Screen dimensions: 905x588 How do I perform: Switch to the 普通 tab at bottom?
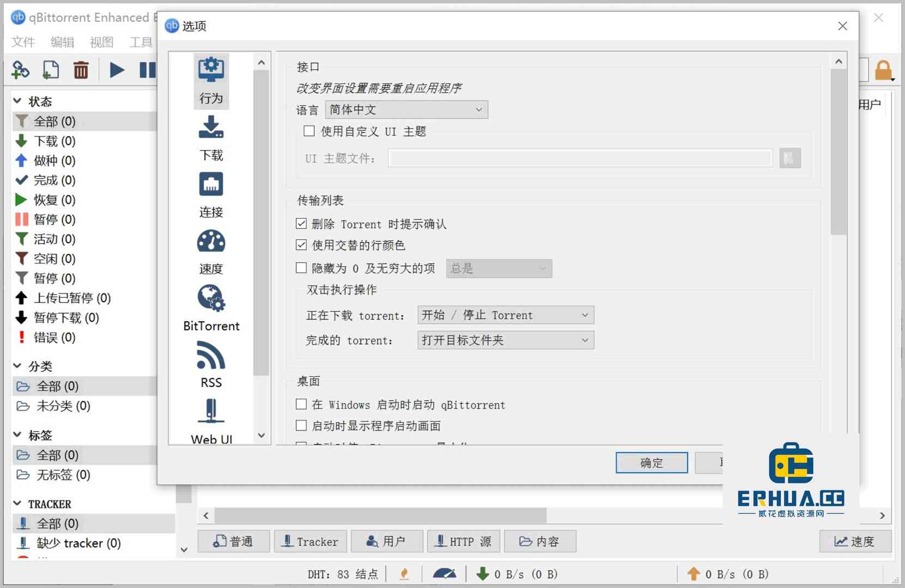pos(233,541)
